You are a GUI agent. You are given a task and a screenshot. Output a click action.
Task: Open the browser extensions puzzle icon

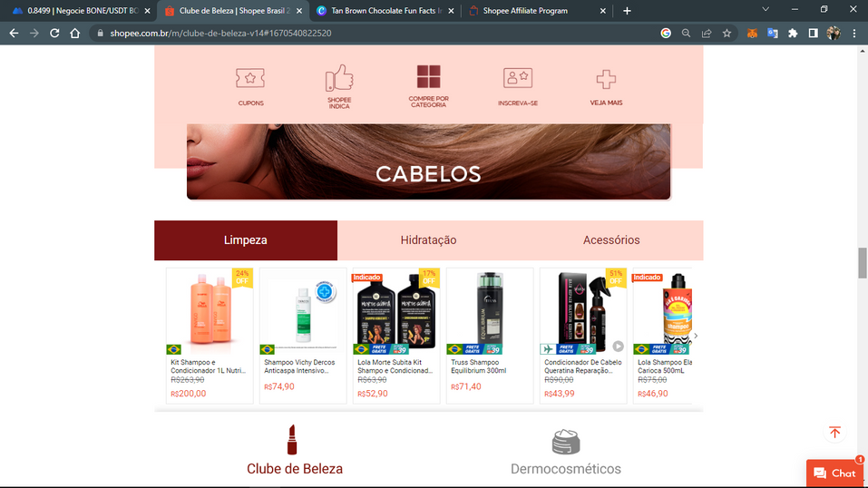793,33
